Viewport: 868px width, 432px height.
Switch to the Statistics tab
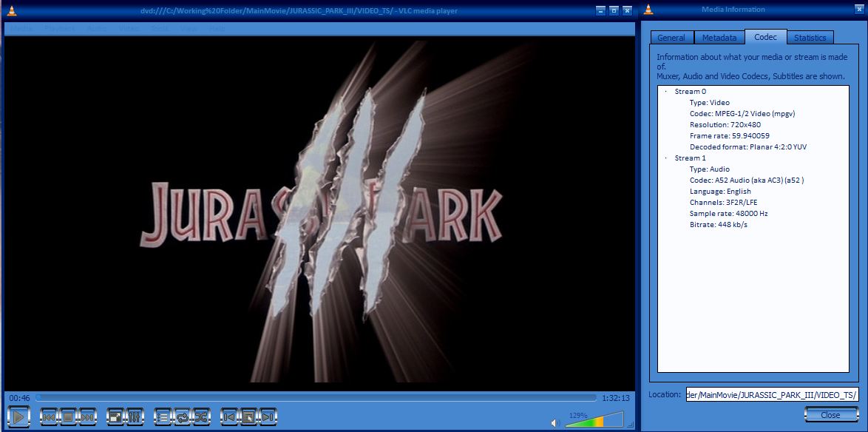click(x=810, y=38)
